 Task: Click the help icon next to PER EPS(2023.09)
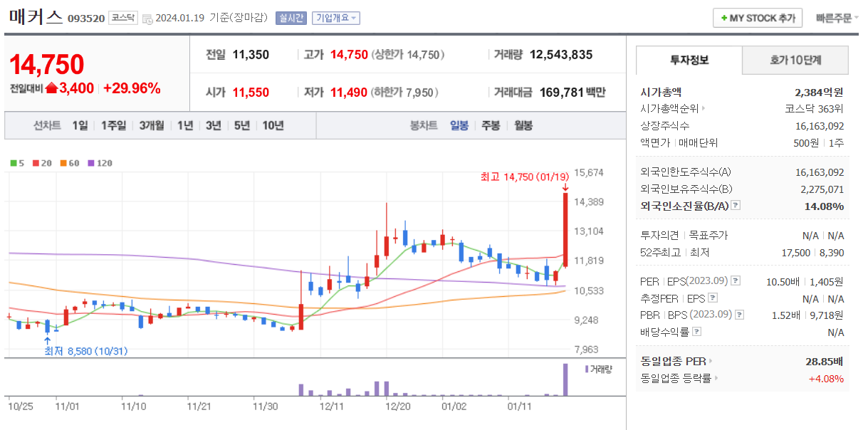pyautogui.click(x=736, y=281)
